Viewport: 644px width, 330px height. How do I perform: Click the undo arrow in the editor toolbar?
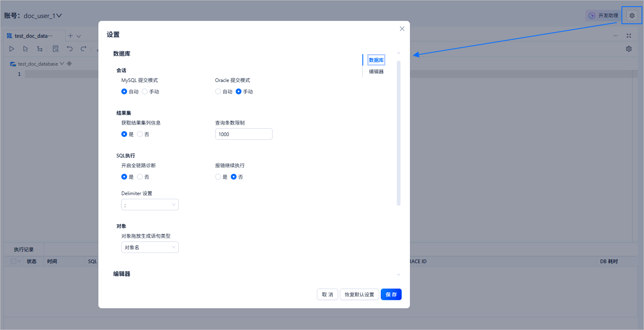70,49
